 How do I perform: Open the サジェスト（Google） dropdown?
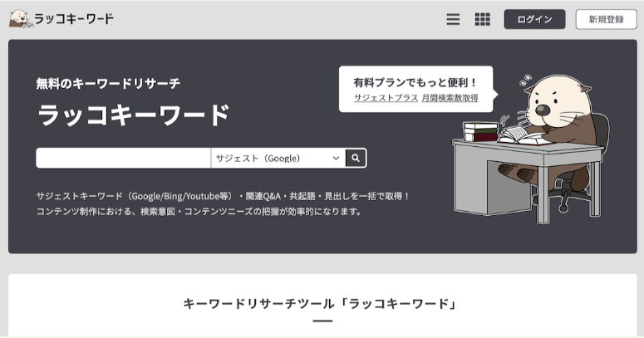[278, 158]
